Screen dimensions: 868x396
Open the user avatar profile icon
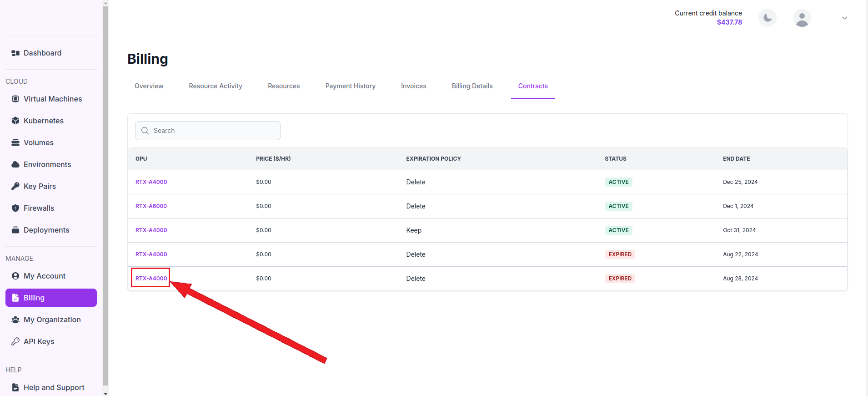[x=802, y=18]
